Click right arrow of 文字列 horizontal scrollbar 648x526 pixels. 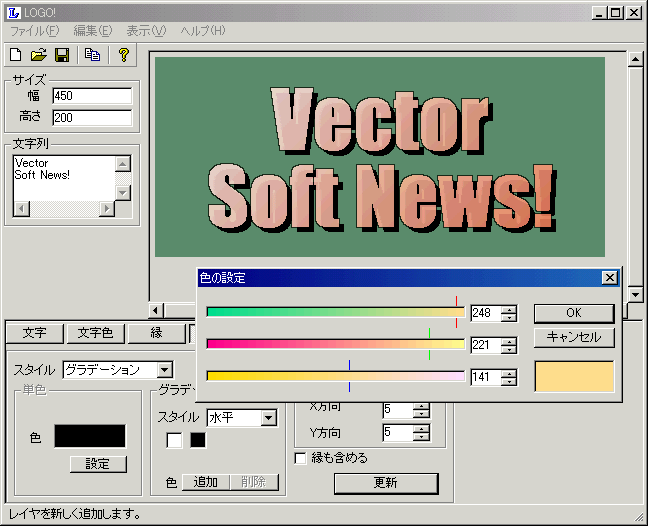[x=107, y=209]
